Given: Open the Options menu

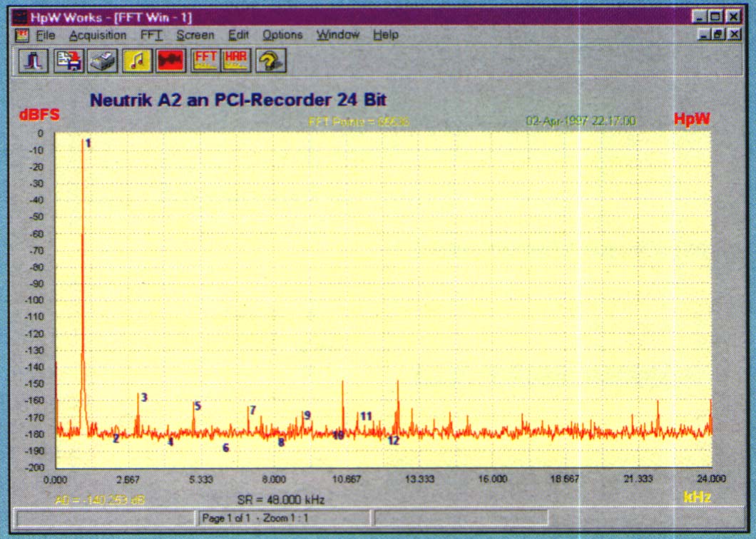Looking at the screenshot, I should pyautogui.click(x=282, y=35).
